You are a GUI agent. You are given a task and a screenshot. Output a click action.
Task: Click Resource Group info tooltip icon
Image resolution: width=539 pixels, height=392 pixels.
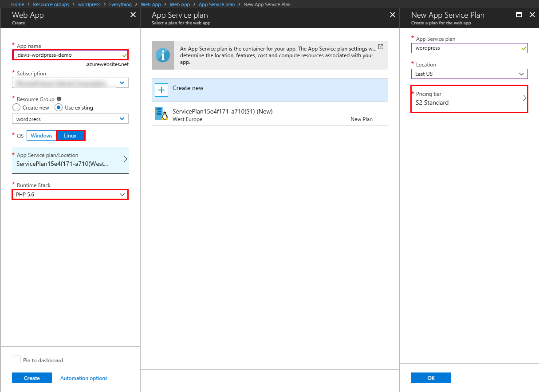click(x=59, y=99)
